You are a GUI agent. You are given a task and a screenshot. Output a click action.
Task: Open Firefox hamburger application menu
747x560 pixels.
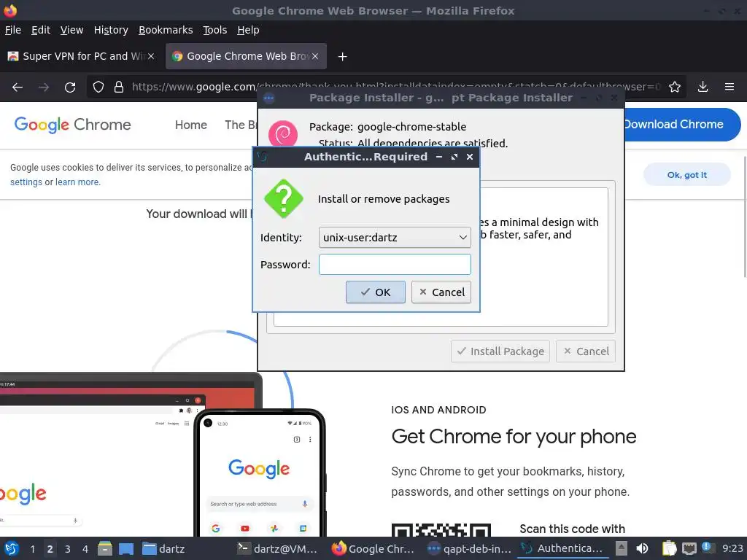(729, 87)
